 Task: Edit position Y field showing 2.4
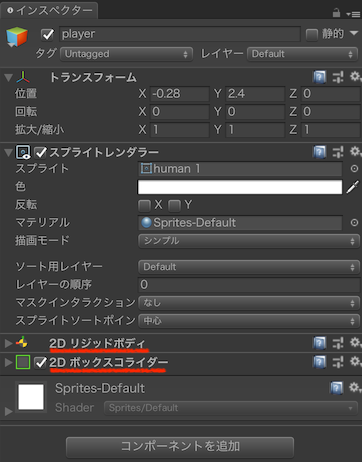(x=255, y=94)
